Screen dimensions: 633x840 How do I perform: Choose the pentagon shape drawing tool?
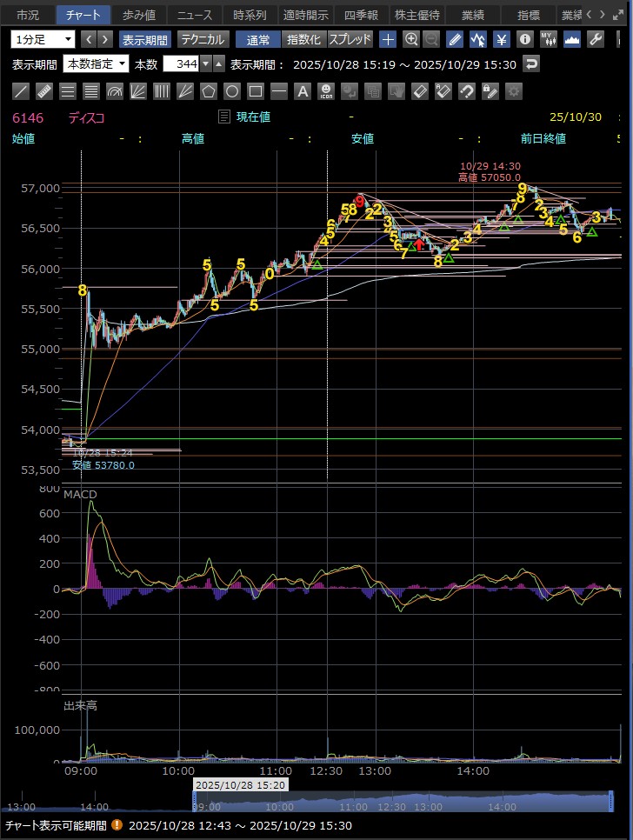[x=209, y=91]
